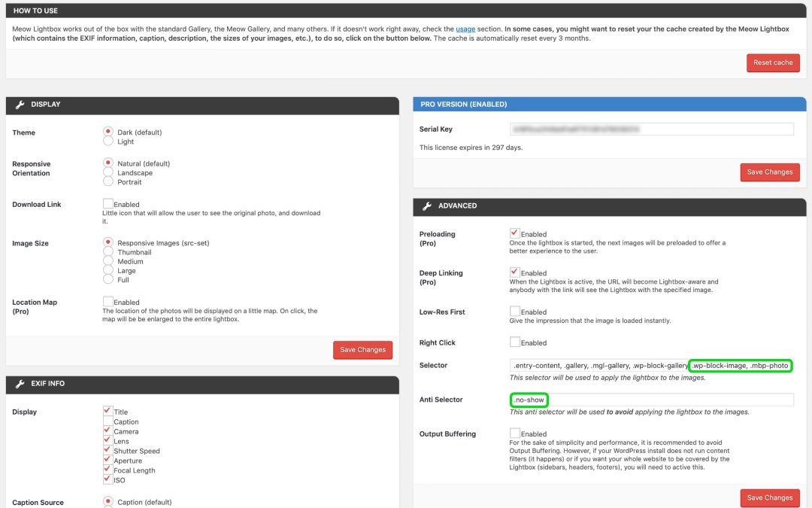Click the wrench icon in Display header

click(x=20, y=105)
